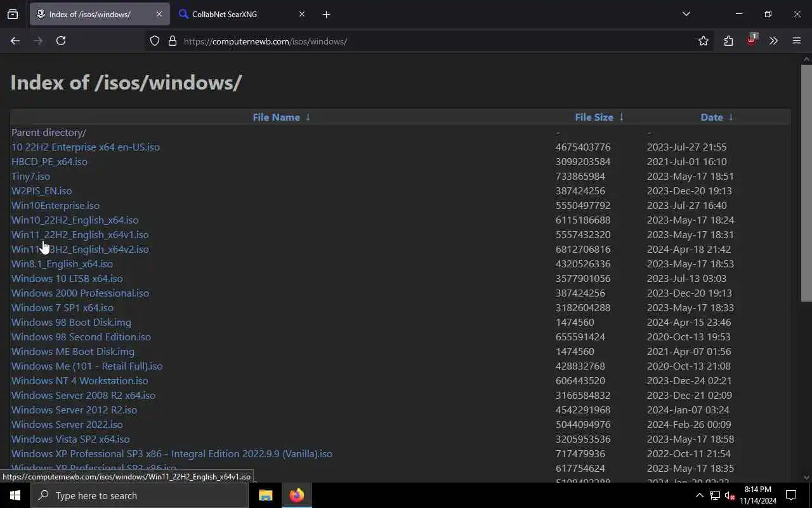This screenshot has width=812, height=508.
Task: Open uBlock Origin extension icon
Action: (752, 39)
